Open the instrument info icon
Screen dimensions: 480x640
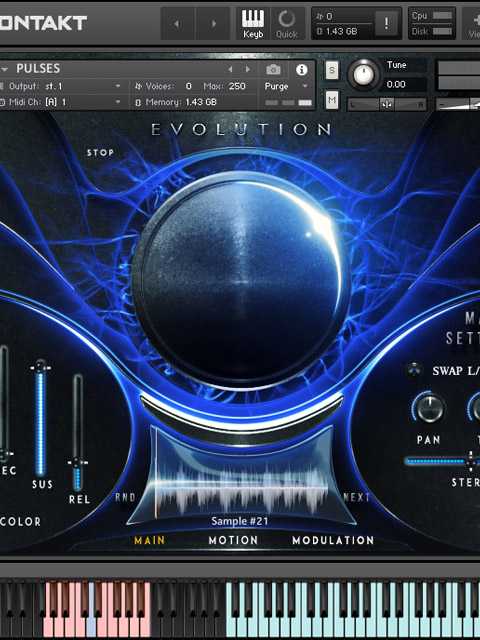tap(302, 70)
